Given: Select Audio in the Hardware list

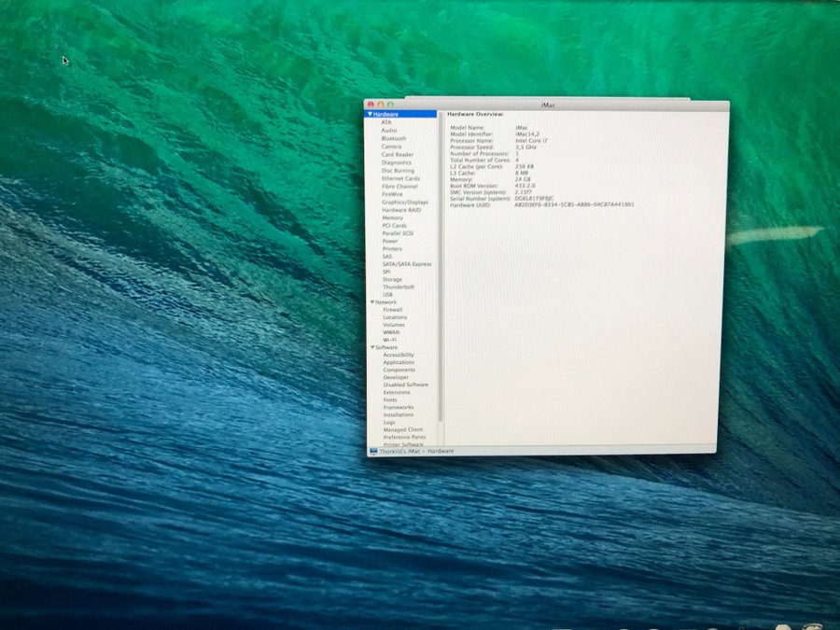Looking at the screenshot, I should [388, 130].
